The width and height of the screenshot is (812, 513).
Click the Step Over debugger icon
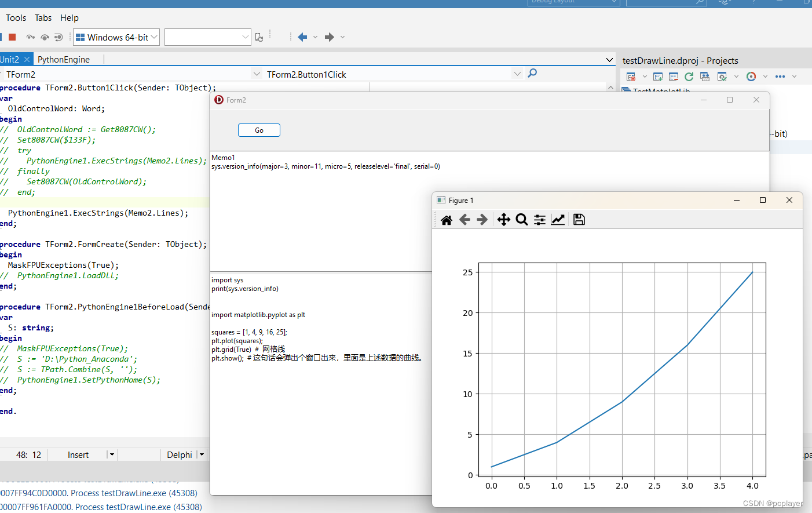[45, 37]
